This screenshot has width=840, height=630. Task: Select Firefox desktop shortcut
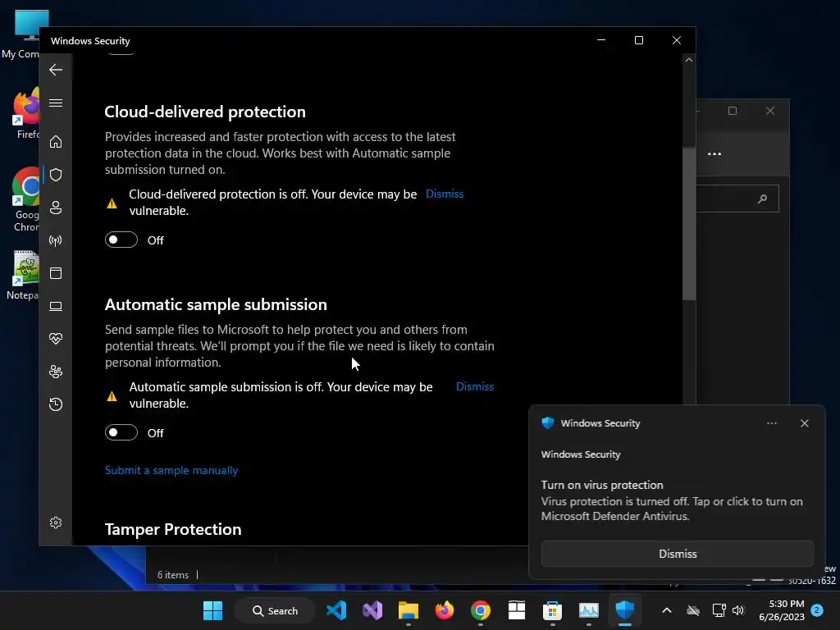coord(25,113)
